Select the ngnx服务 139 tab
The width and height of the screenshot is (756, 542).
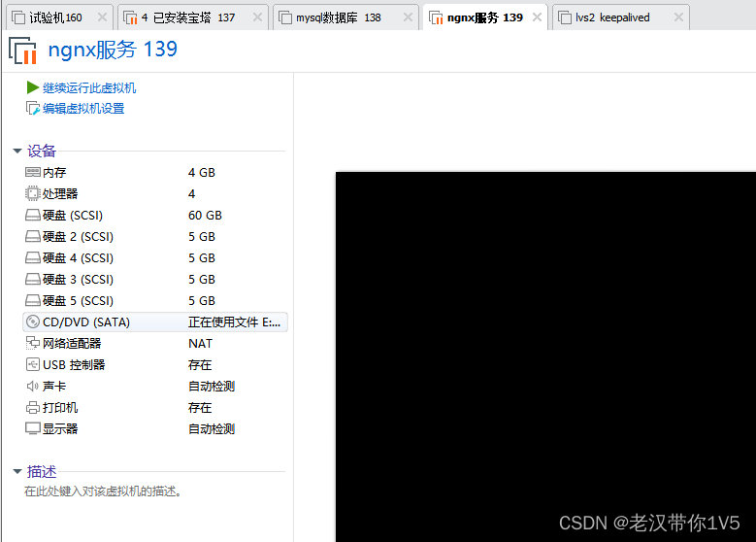(x=485, y=17)
